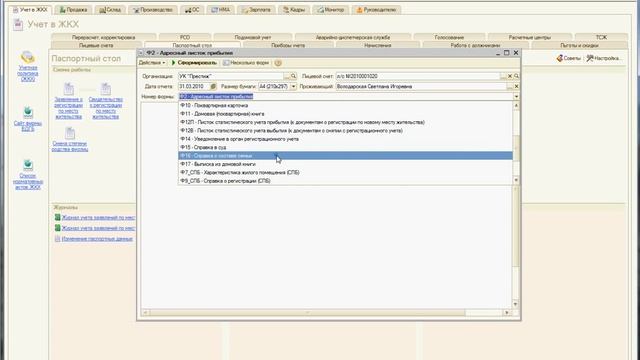
Task: Open the Перерасчет, корректировка tab
Action: tap(104, 37)
